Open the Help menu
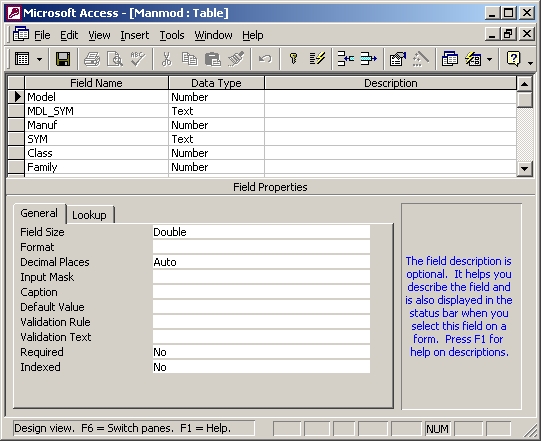Viewport: 541px width, 441px height. click(253, 35)
